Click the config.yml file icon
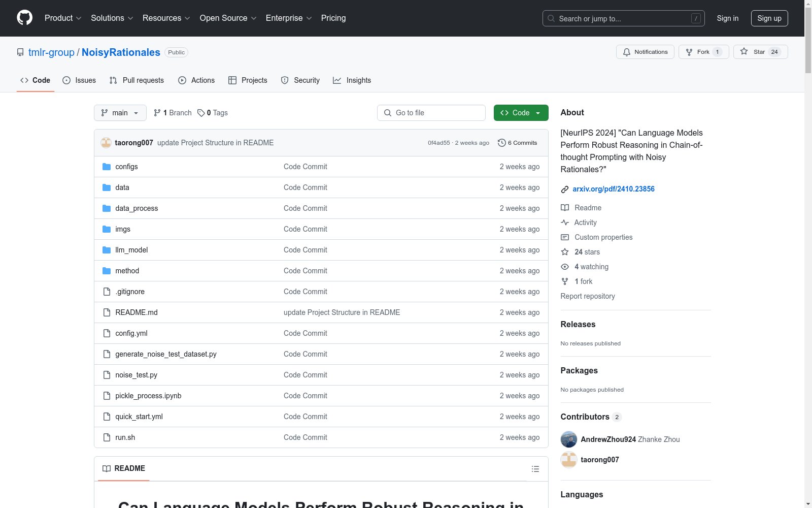812x508 pixels. click(x=107, y=333)
